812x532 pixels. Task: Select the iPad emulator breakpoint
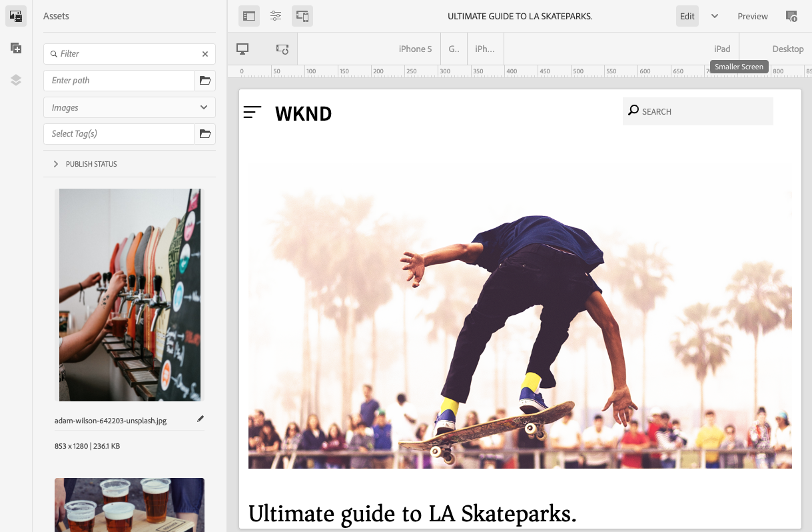coord(722,49)
